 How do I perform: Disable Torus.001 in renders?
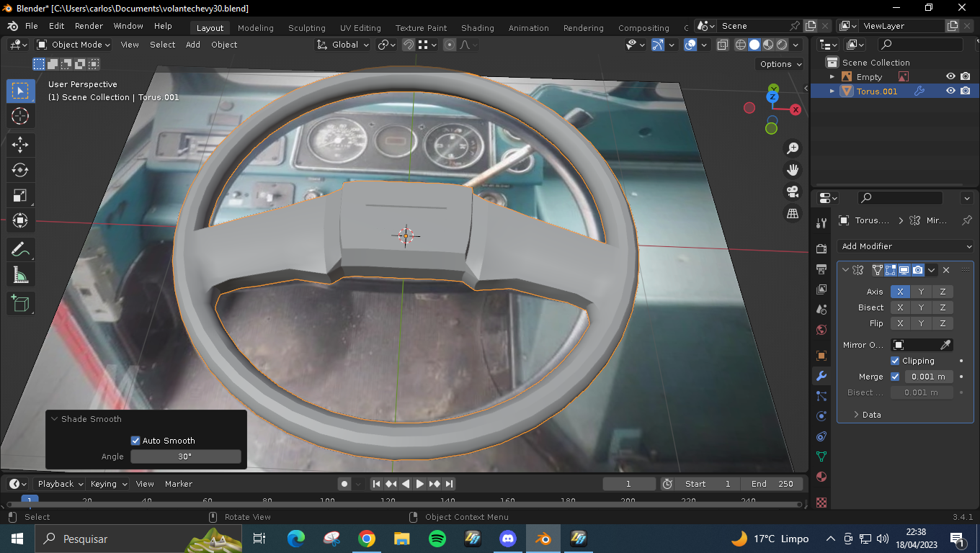click(966, 91)
